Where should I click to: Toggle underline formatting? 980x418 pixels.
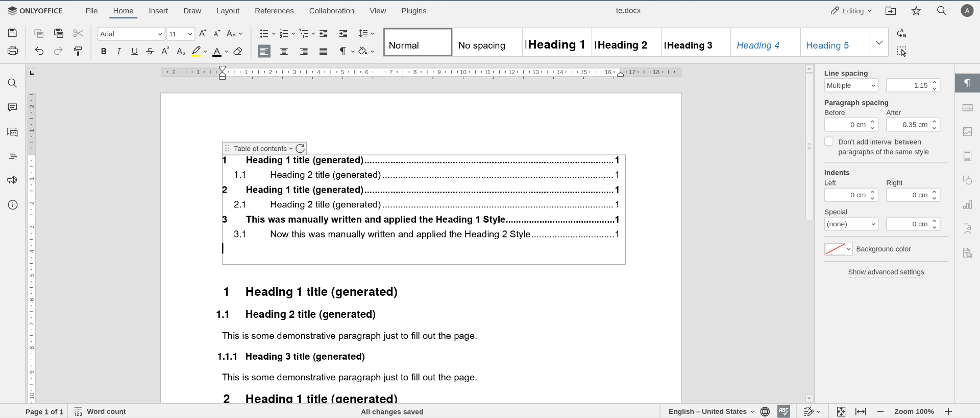pos(135,51)
